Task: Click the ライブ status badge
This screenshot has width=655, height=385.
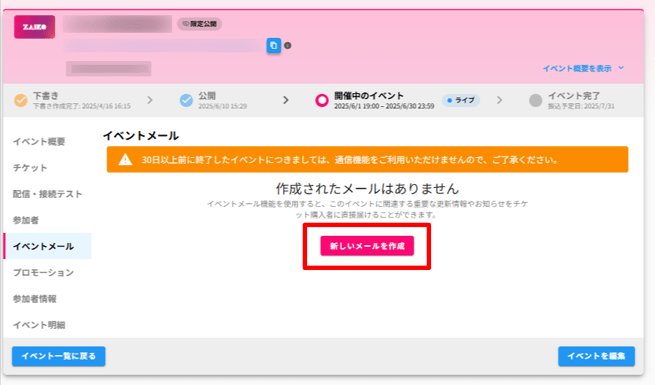Action: click(x=461, y=100)
